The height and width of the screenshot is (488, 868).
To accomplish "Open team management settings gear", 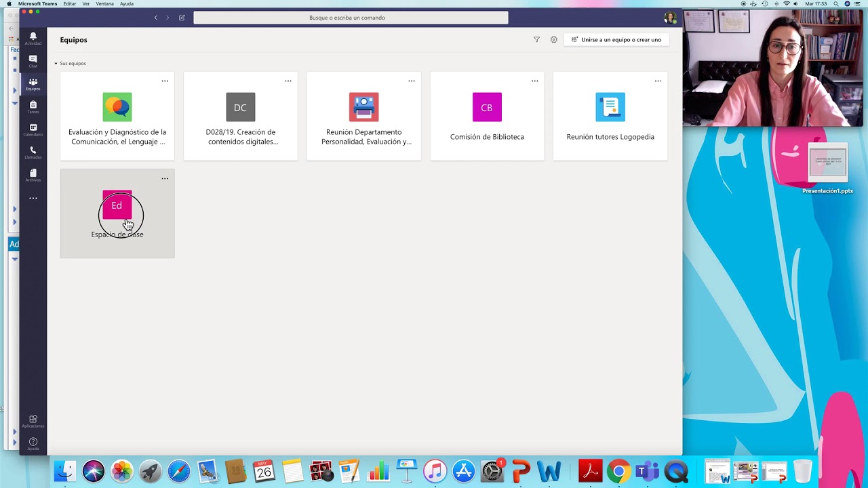I will tap(554, 40).
